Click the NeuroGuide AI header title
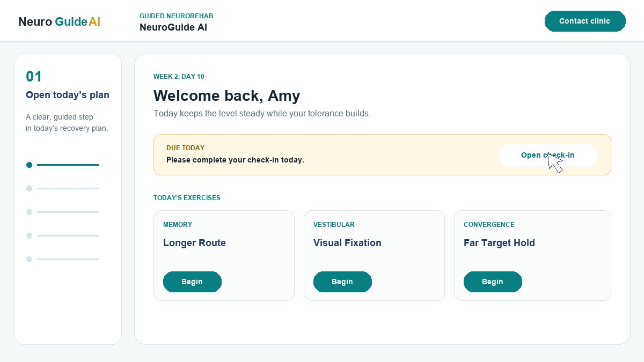644x362 pixels. (173, 27)
